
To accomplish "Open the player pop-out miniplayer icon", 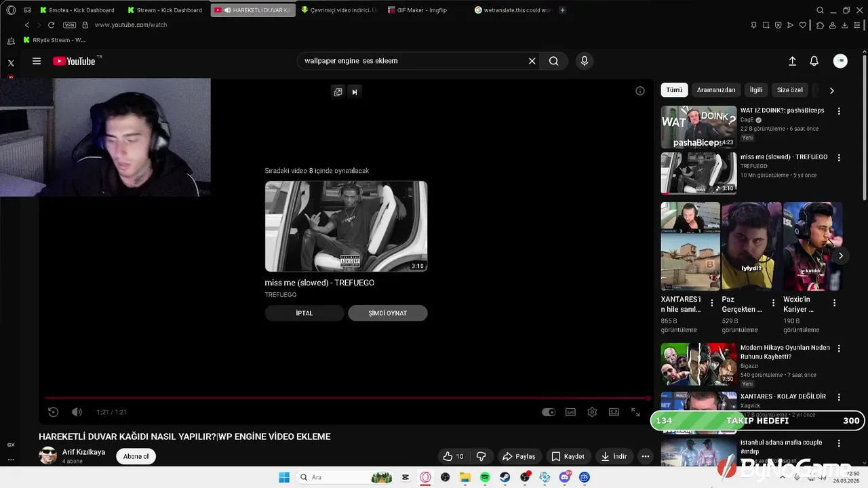I will click(x=338, y=92).
